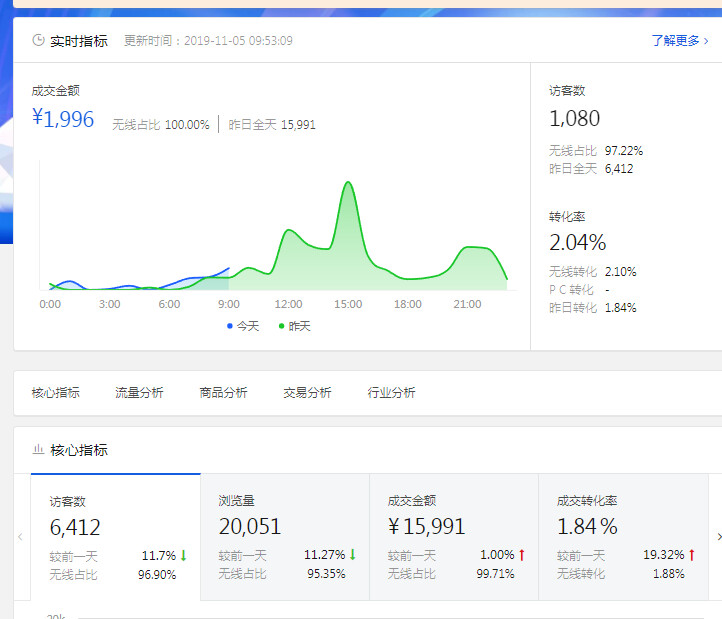Switch to the 流量分析 tab
722x619 pixels.
tap(139, 393)
